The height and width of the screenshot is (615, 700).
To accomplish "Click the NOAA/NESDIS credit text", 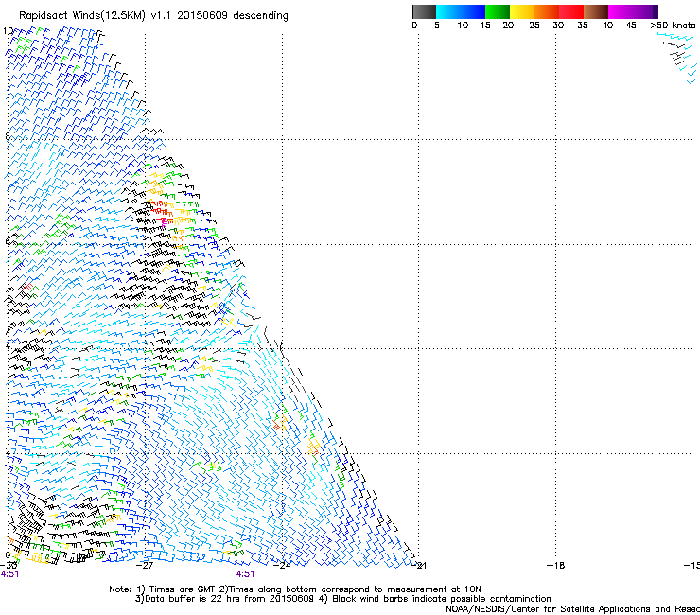I will pyautogui.click(x=572, y=609).
